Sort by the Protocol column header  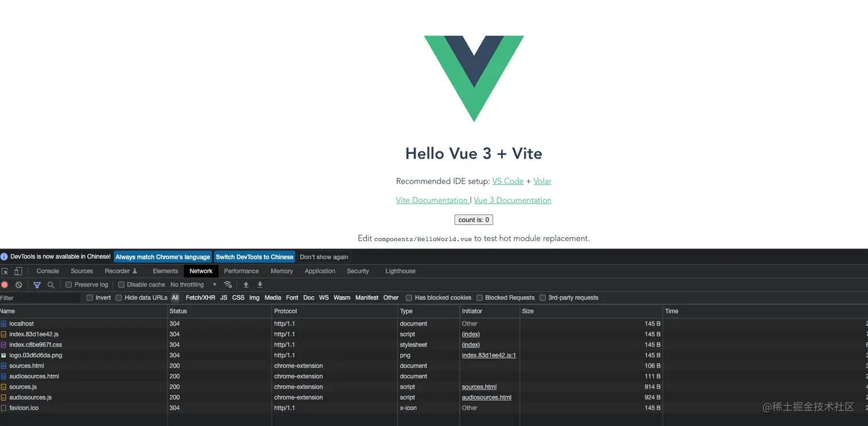pos(335,311)
